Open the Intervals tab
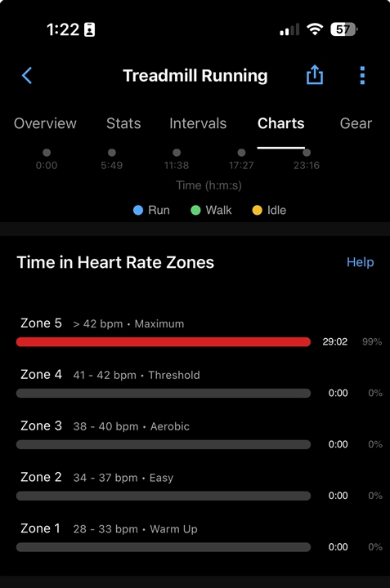This screenshot has height=588, width=390. point(198,123)
